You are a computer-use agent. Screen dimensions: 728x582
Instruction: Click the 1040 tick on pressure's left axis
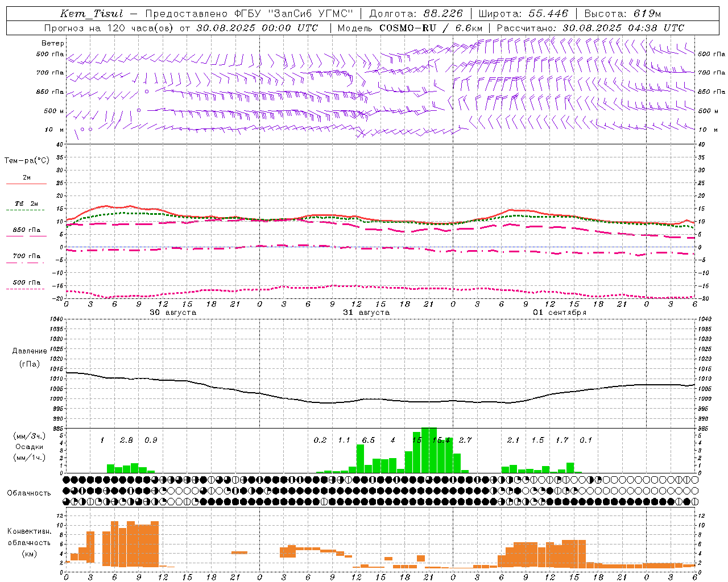point(56,319)
